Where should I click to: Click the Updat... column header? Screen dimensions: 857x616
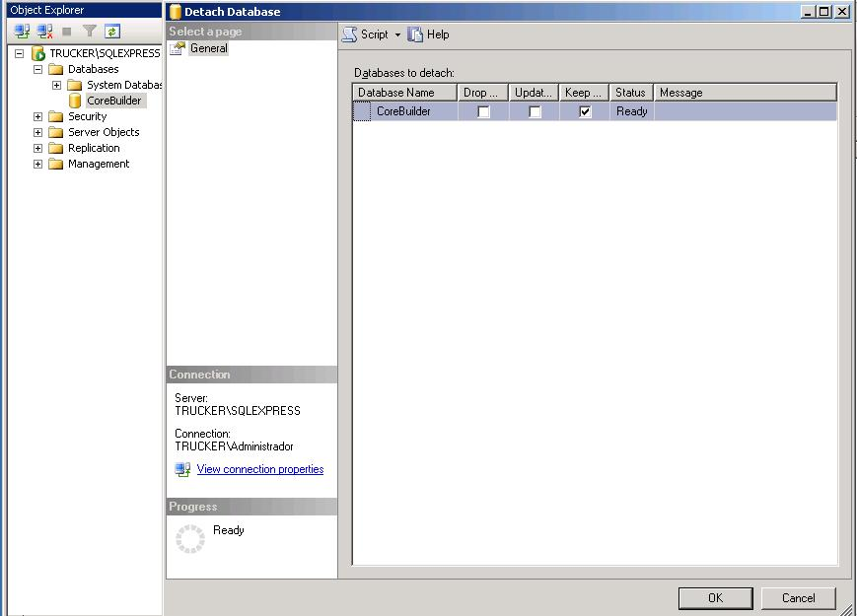tap(534, 93)
